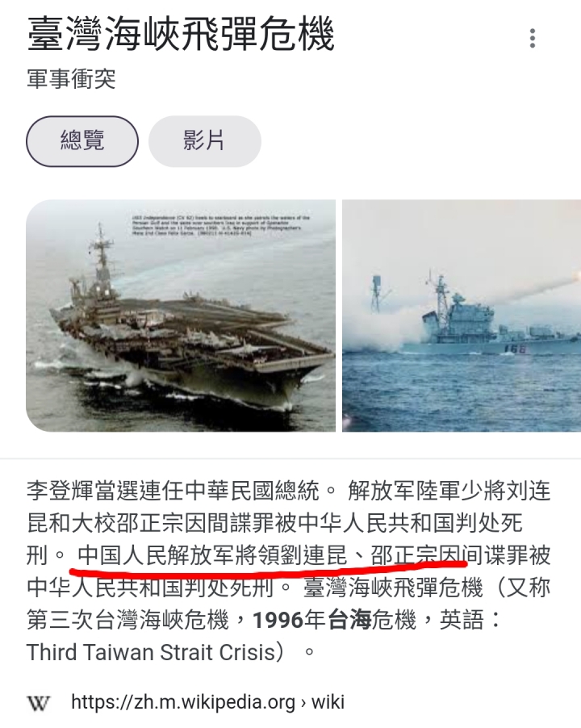Tap the small caption on carrier photo
581x728 pixels.
tap(220, 225)
